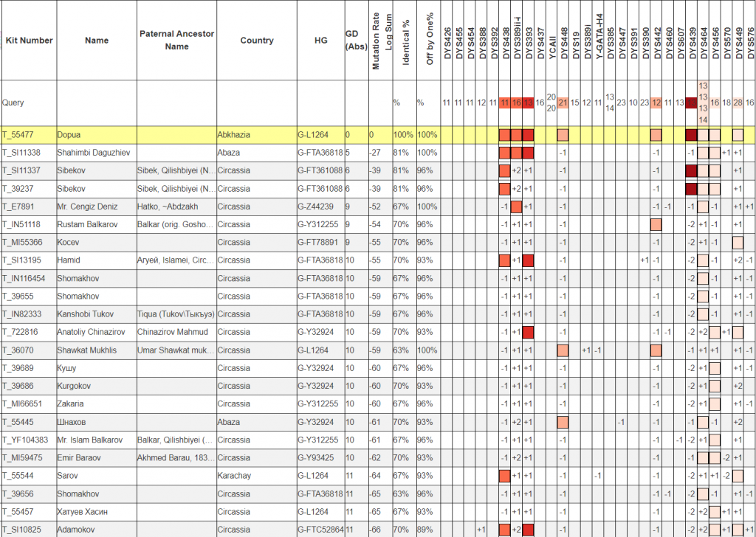The width and height of the screenshot is (756, 537).
Task: Click the Paternal Ancestor Name column header
Action: [177, 41]
